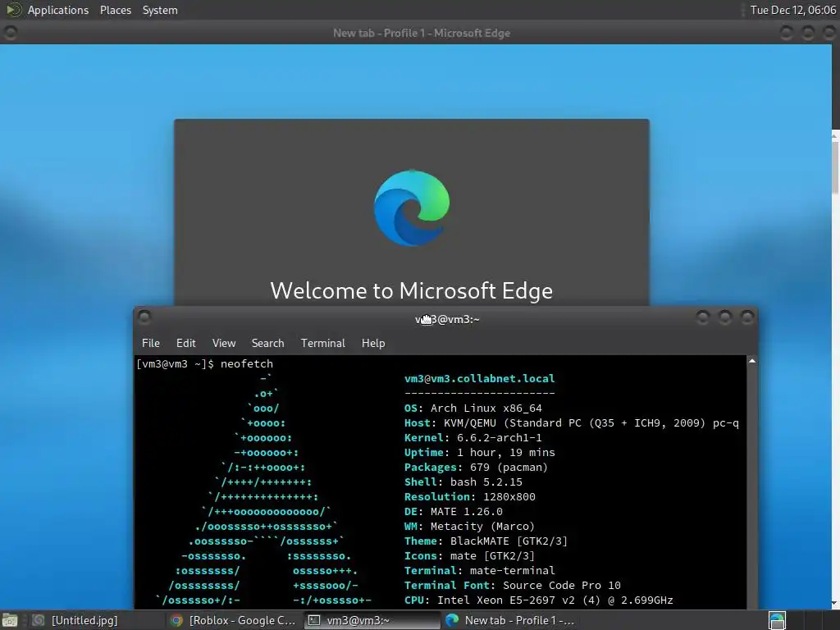Open the terminal File menu
This screenshot has height=630, width=840.
pos(151,343)
